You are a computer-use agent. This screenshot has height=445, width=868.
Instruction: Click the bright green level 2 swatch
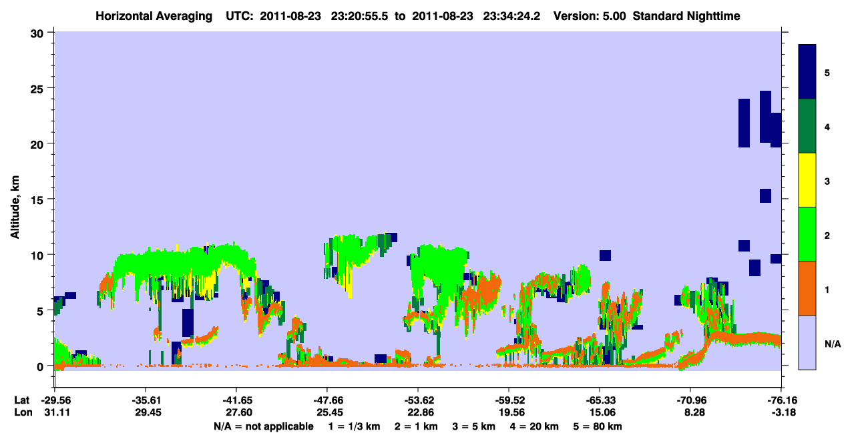(807, 234)
